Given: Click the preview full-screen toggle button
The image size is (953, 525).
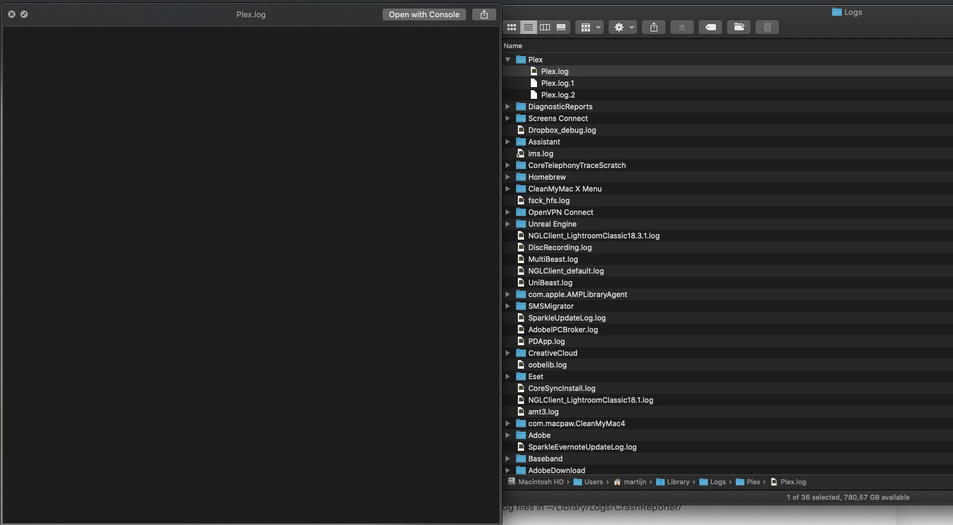Looking at the screenshot, I should [x=24, y=14].
